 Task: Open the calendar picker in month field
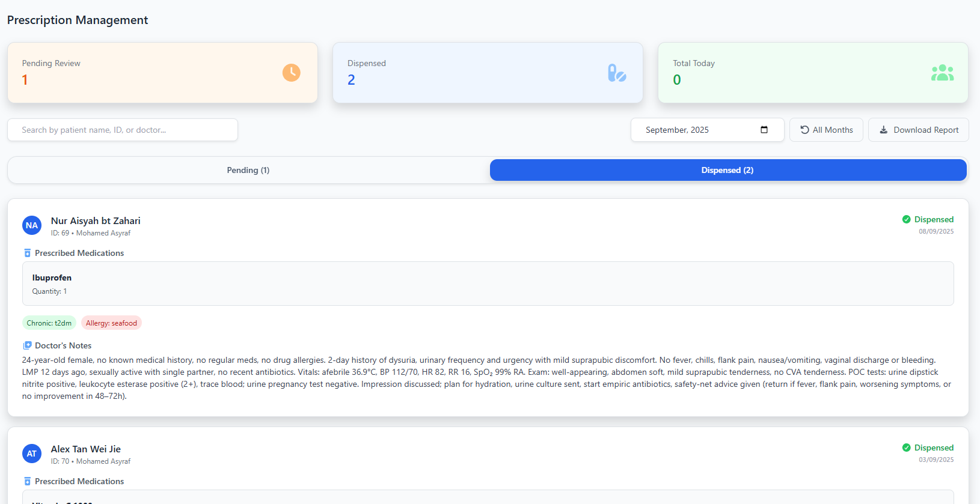pos(764,130)
